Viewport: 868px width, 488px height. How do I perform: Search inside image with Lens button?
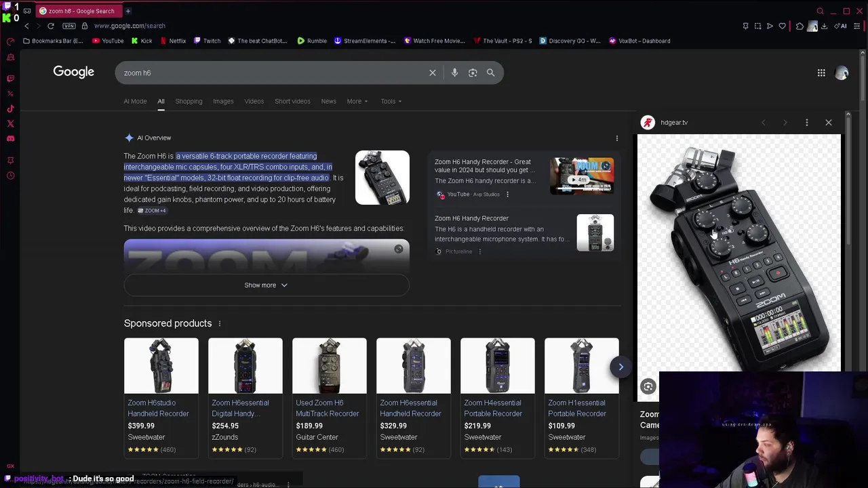coord(648,386)
